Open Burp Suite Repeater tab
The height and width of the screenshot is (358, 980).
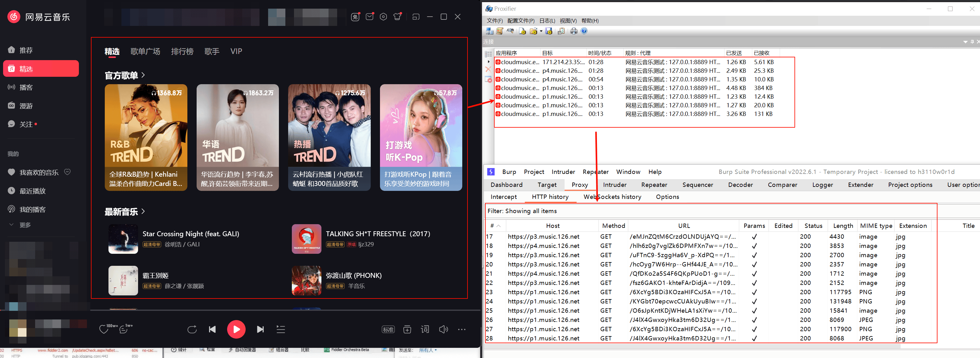tap(654, 185)
